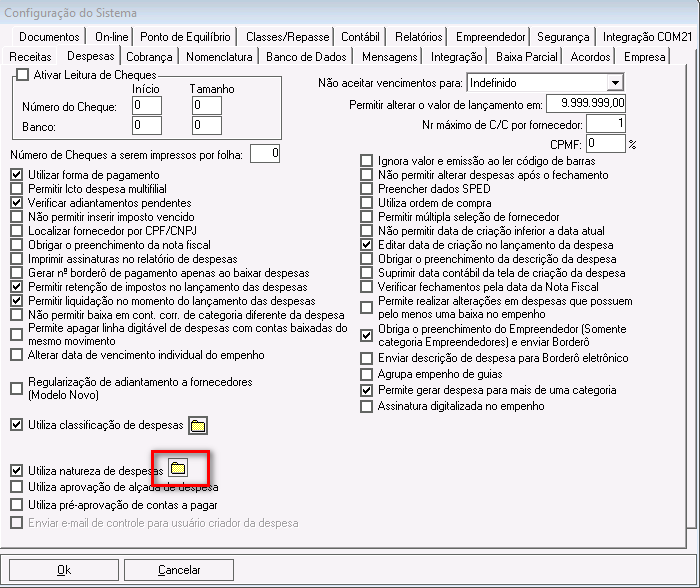The width and height of the screenshot is (700, 588).
Task: Check Enviar descrição de despesa para Borderô eletrônico
Action: tap(367, 358)
